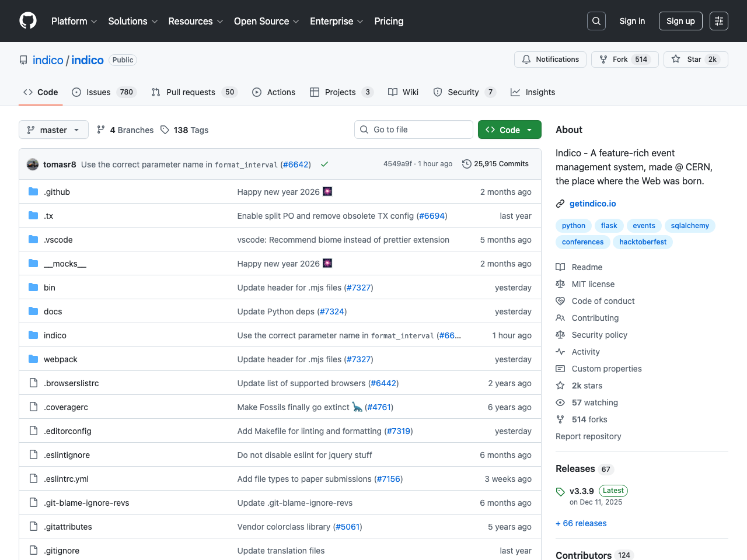
Task: Click the link icon next to getindico.io
Action: point(560,204)
